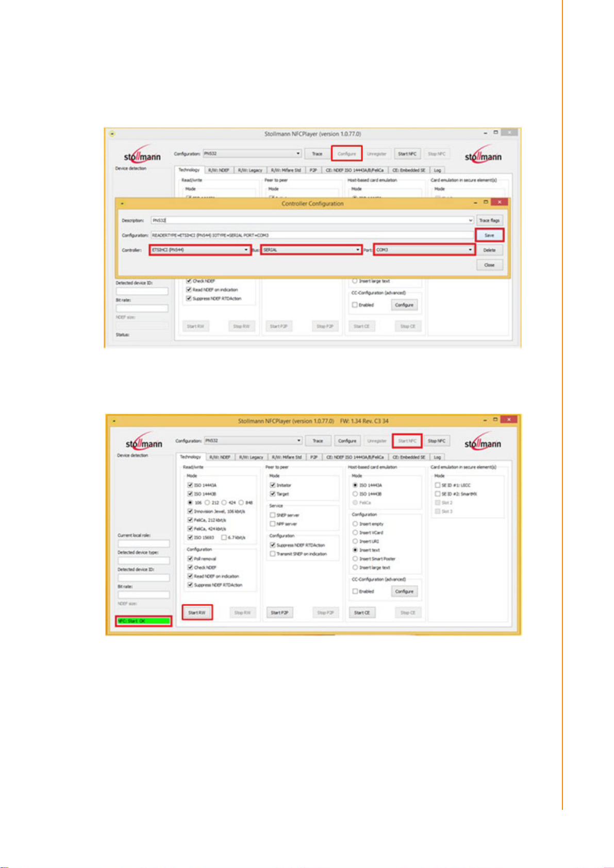This screenshot has height=868, width=614.
Task: Click the Current local role field
Action: [143, 543]
